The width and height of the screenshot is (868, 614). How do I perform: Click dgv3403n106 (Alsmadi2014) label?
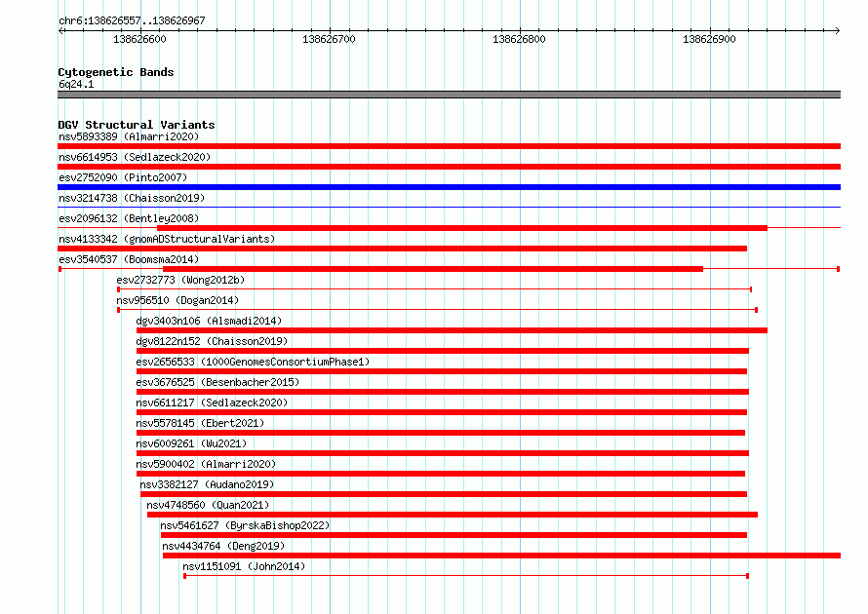[x=209, y=321]
